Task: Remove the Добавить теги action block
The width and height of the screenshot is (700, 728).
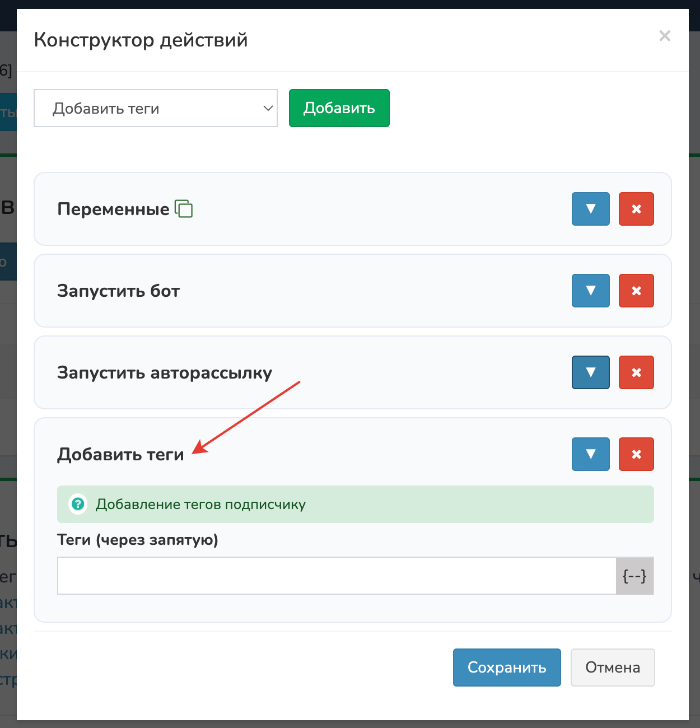Action: (636, 454)
